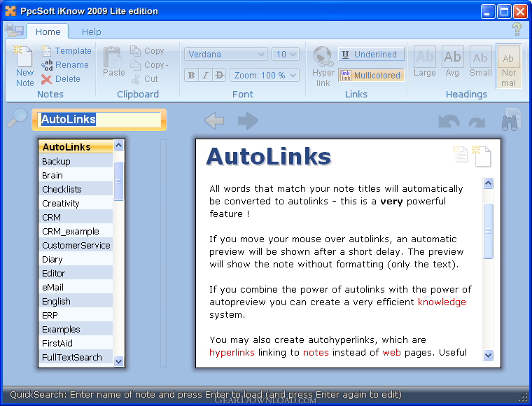Image resolution: width=532 pixels, height=406 pixels.
Task: Create a New Note from ribbon
Action: click(24, 66)
